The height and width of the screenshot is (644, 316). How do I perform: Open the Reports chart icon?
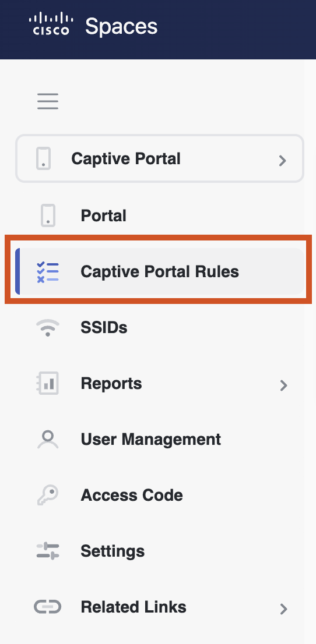48,383
